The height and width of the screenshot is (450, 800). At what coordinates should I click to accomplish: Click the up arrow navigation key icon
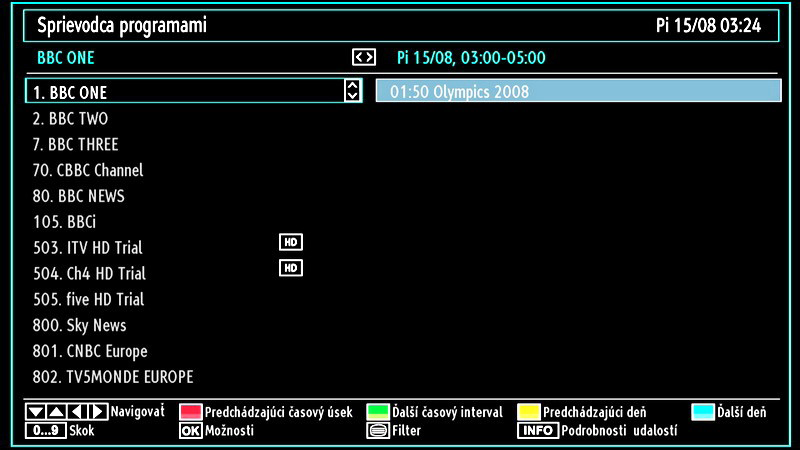pyautogui.click(x=56, y=412)
